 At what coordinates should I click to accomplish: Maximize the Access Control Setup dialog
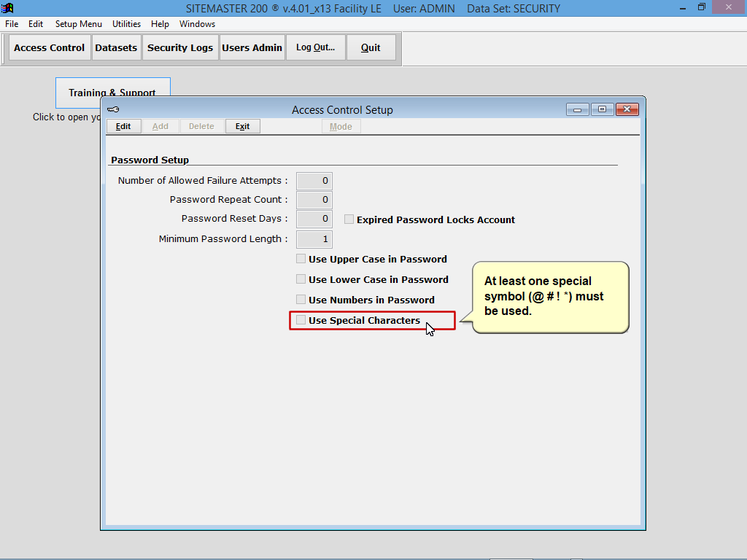602,109
